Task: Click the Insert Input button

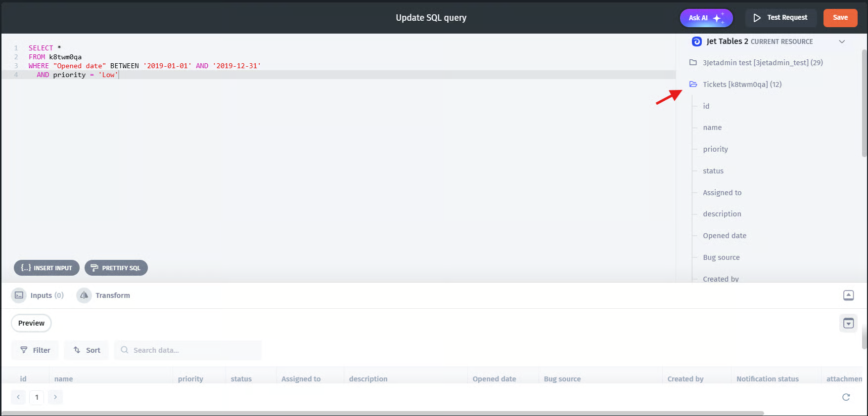Action: pos(46,268)
